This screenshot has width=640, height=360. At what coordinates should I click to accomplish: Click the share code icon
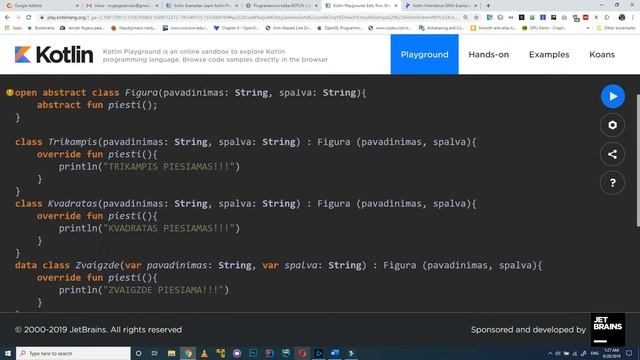(612, 154)
